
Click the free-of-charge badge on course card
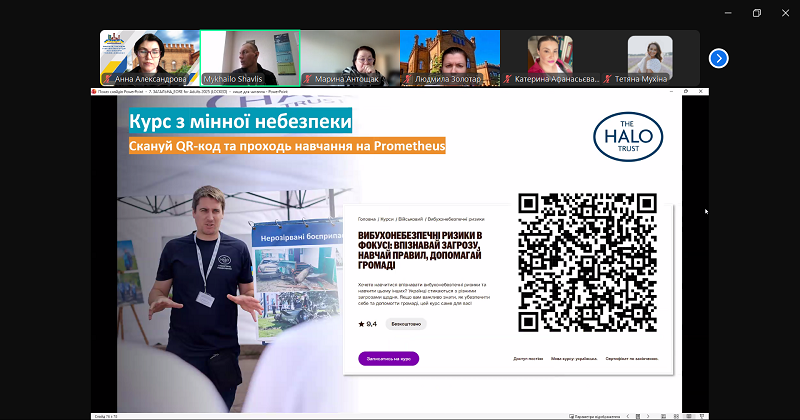click(407, 324)
